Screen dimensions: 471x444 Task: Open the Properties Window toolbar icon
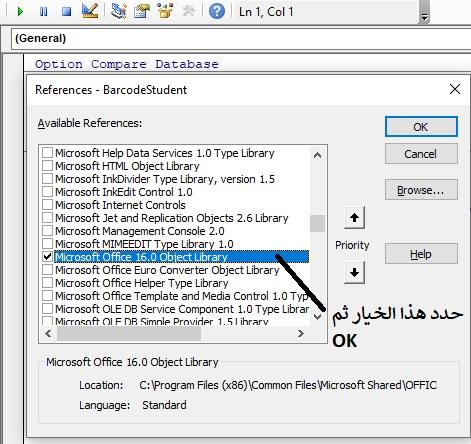[x=142, y=11]
